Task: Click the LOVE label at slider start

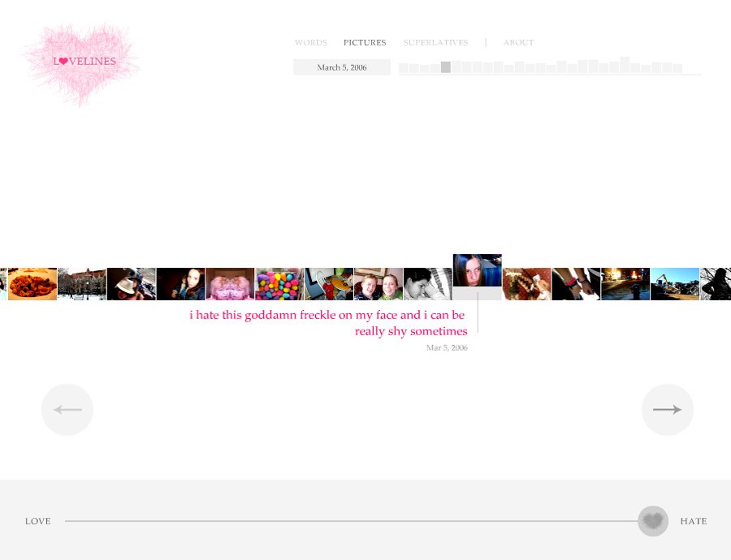Action: pyautogui.click(x=38, y=521)
